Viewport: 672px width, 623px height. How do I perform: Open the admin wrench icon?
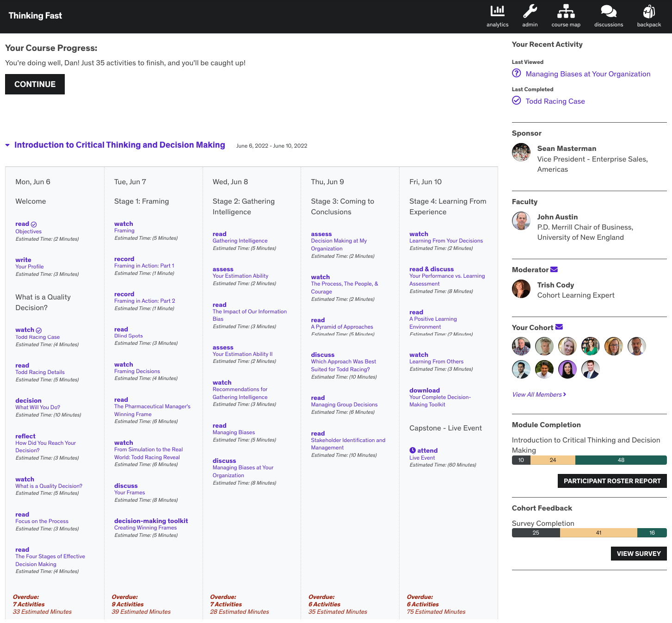click(530, 11)
